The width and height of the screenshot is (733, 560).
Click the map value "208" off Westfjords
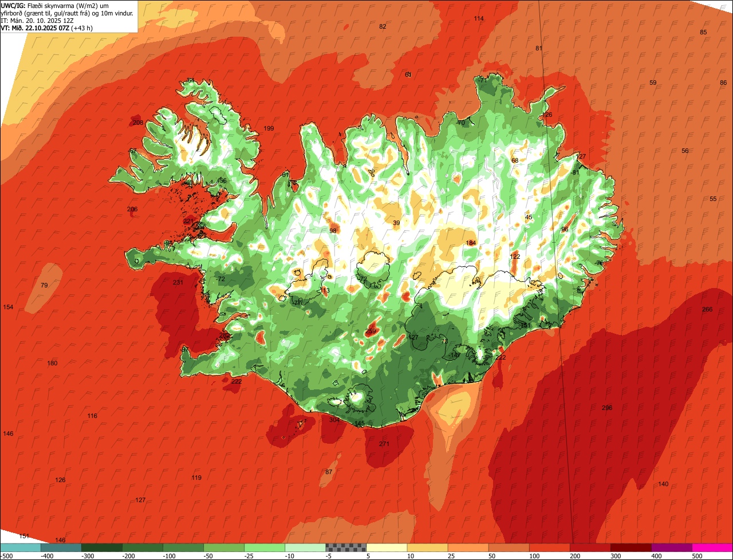[138, 123]
